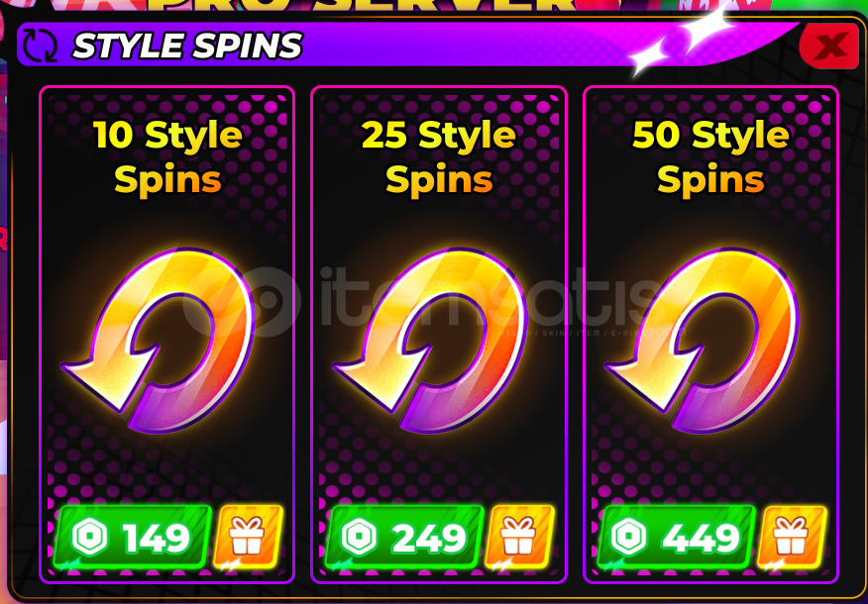Gift the 50 Style Spins pack
This screenshot has width=868, height=604.
792,537
